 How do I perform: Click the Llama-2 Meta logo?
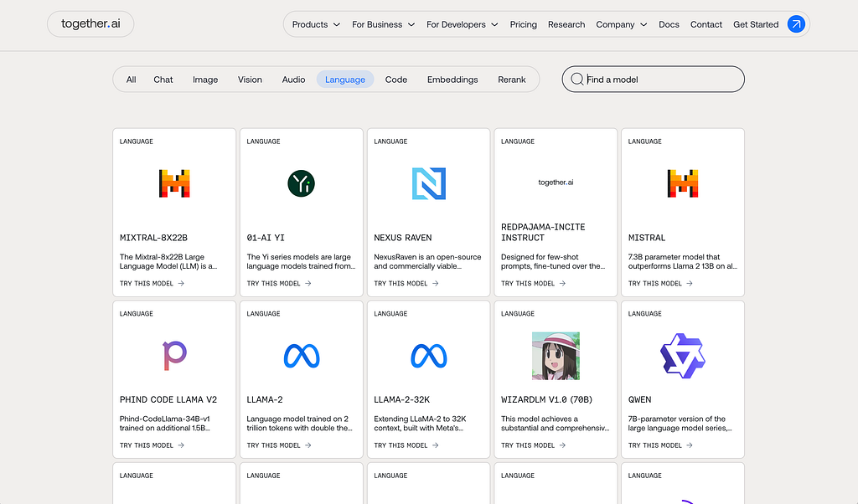tap(302, 356)
